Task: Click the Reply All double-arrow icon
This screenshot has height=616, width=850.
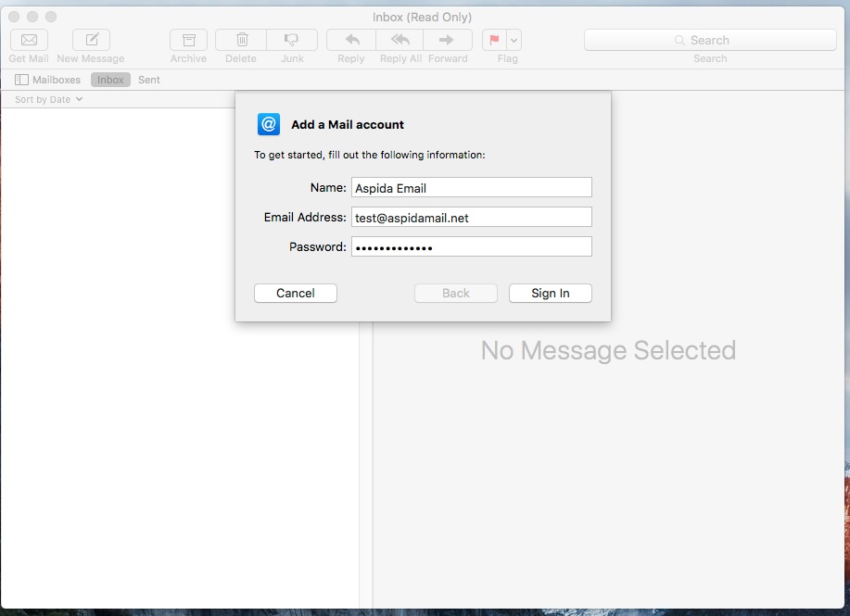Action: point(400,40)
